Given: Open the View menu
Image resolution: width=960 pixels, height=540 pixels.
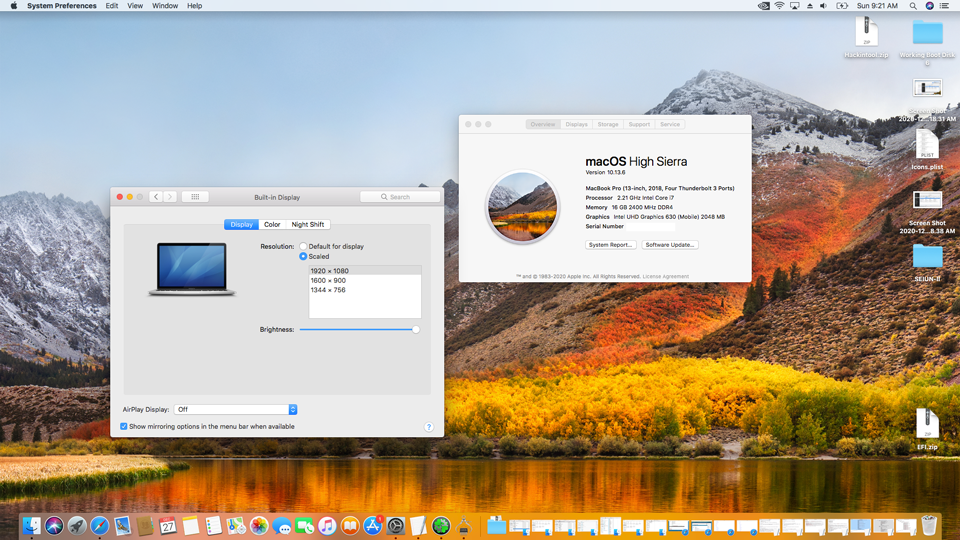Looking at the screenshot, I should 135,6.
